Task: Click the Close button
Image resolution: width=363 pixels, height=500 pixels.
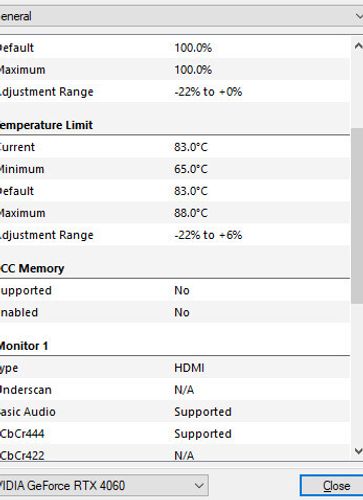Action: [332, 486]
